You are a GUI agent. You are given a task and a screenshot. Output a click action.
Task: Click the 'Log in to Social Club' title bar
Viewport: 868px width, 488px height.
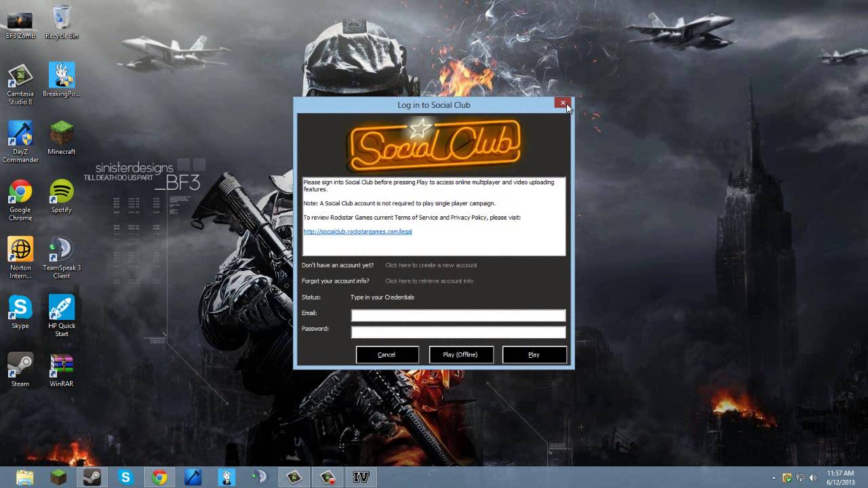click(x=434, y=105)
